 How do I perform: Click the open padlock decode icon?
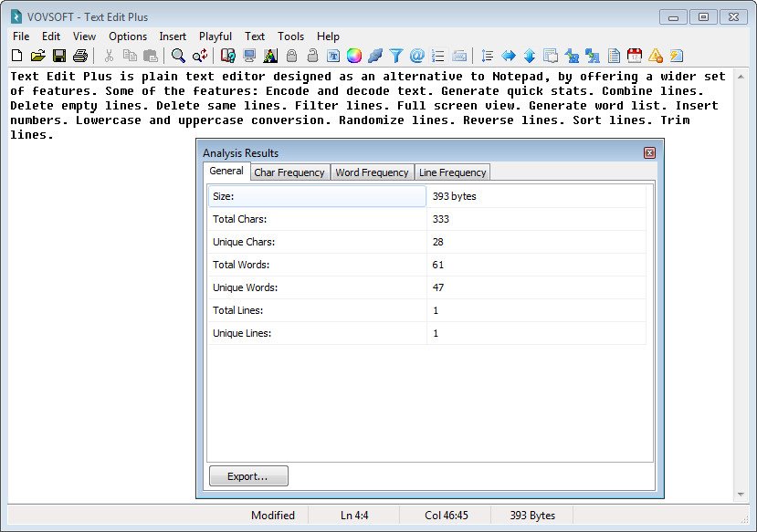tap(312, 56)
